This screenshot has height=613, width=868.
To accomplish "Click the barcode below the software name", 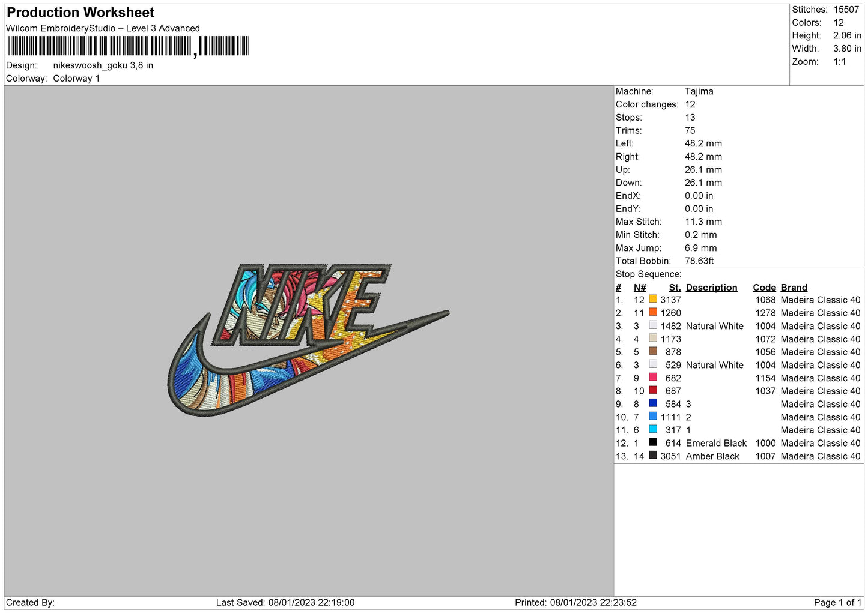I will pyautogui.click(x=129, y=46).
